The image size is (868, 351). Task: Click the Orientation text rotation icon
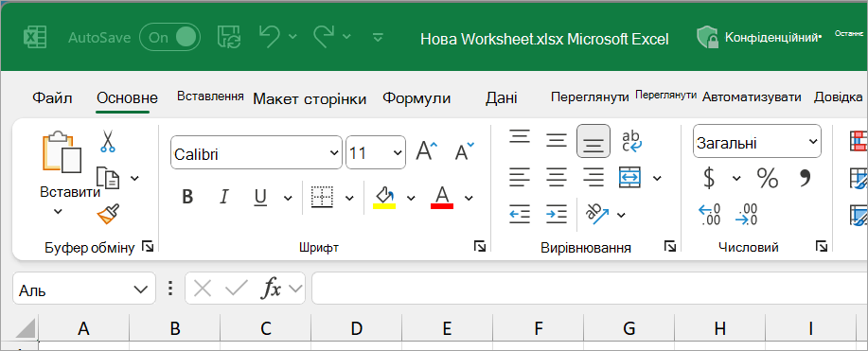click(597, 214)
